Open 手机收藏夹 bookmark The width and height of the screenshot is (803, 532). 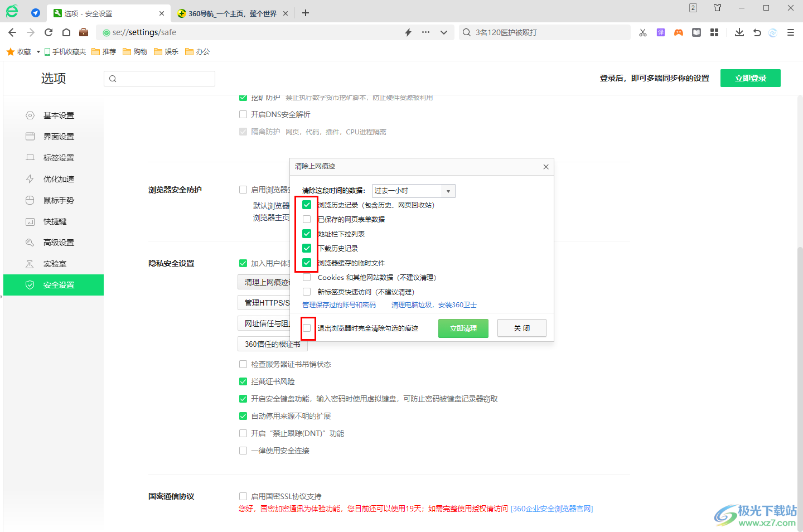coord(65,52)
